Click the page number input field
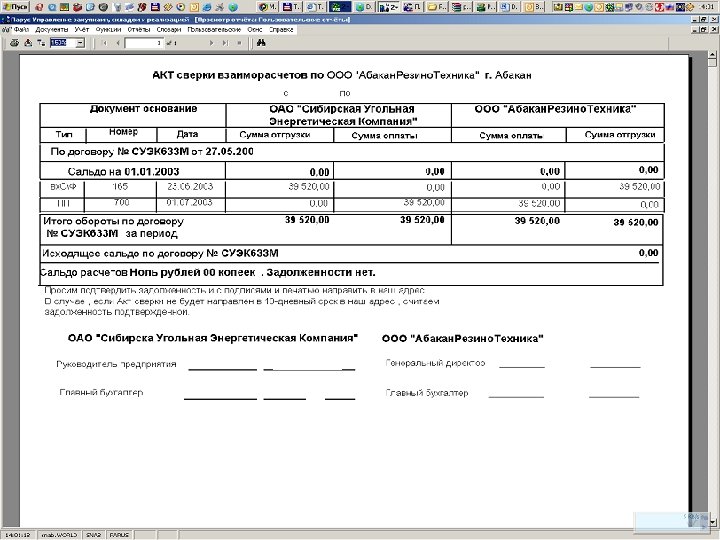 click(144, 43)
